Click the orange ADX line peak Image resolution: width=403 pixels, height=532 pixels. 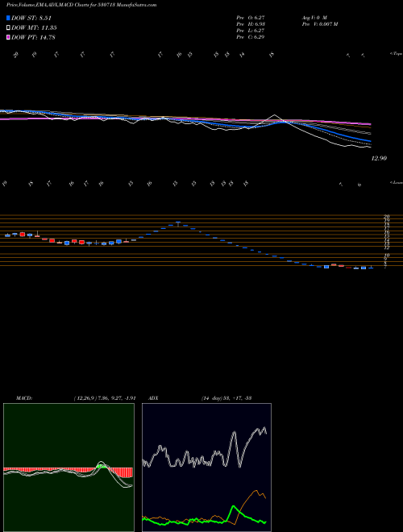(256, 490)
